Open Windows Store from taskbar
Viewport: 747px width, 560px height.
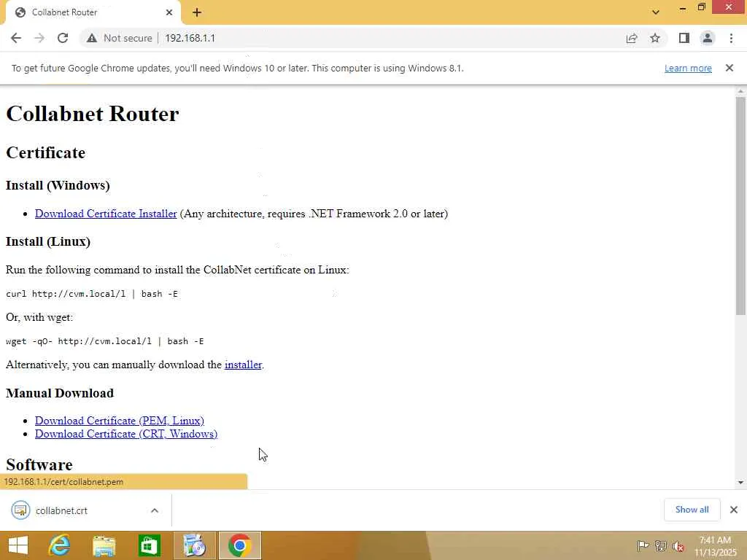click(x=149, y=545)
